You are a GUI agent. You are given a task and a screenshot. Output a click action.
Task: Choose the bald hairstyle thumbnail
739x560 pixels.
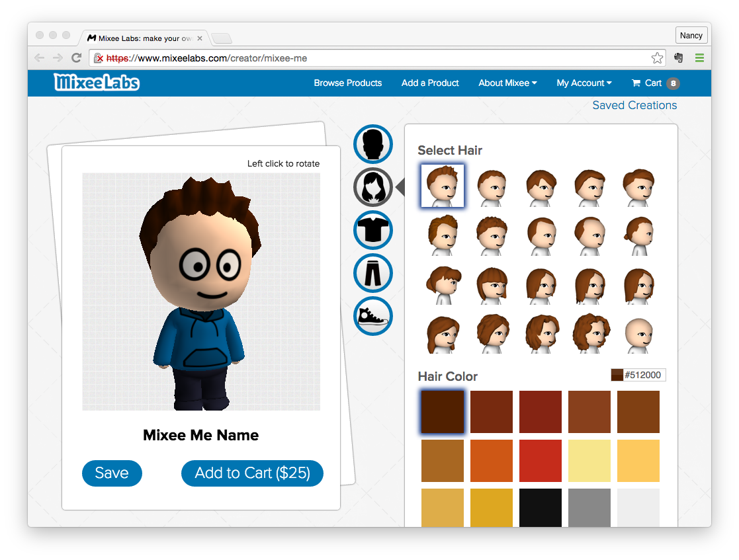tap(638, 333)
